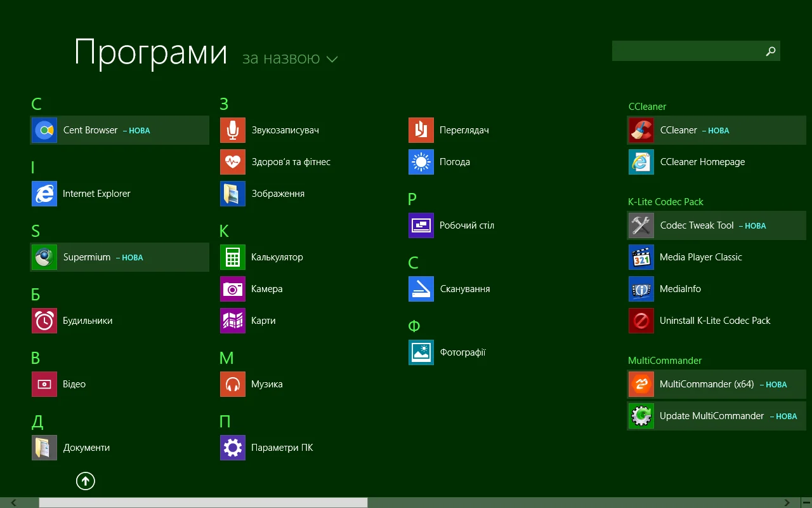Open the Калькулятор app icon
812x508 pixels.
click(233, 257)
